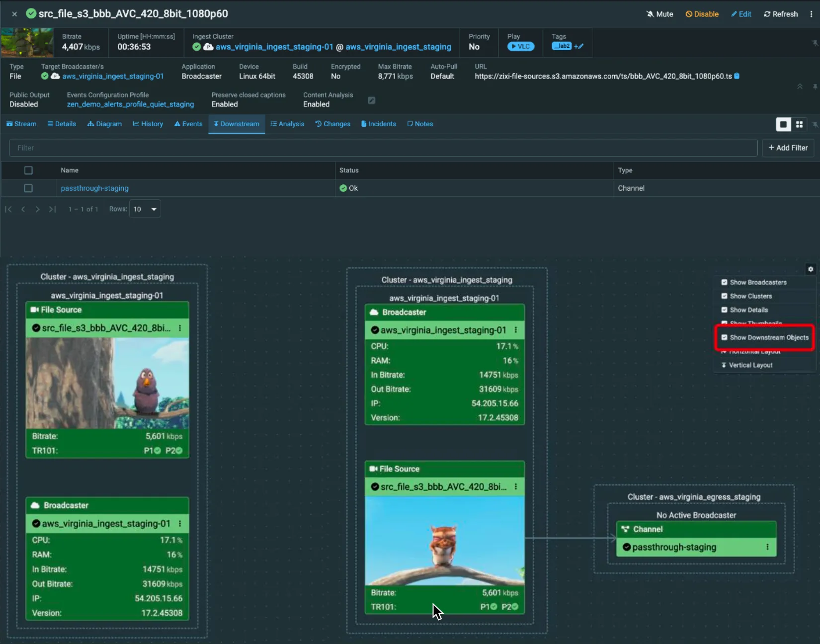The height and width of the screenshot is (644, 820).
Task: Add or edit tags pencil icon
Action: point(579,46)
